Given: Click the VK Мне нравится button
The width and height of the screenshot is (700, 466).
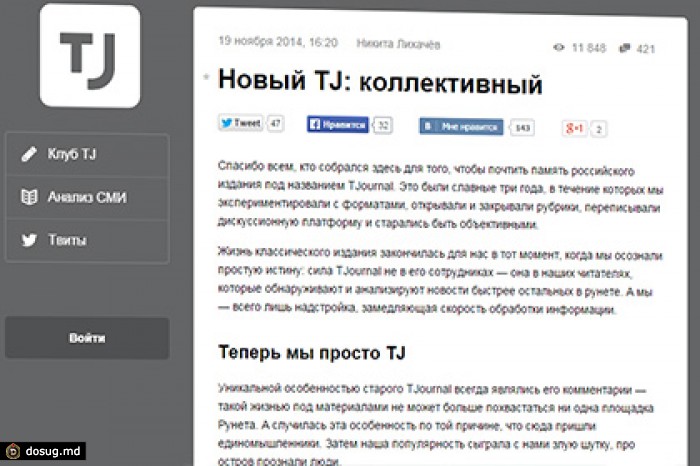Looking at the screenshot, I should pyautogui.click(x=461, y=127).
